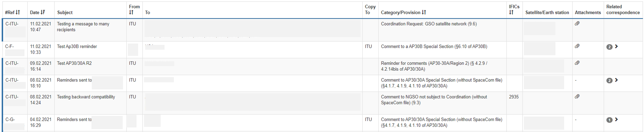The height and width of the screenshot is (132, 644).
Task: Click related count badge '1' on C-G- row
Action: (609, 120)
